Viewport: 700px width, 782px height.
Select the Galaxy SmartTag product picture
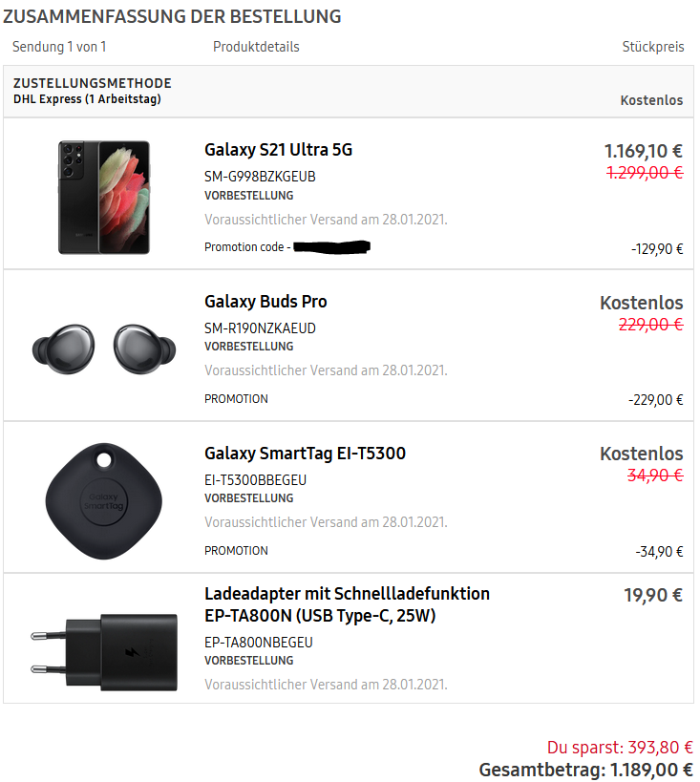coord(104,500)
